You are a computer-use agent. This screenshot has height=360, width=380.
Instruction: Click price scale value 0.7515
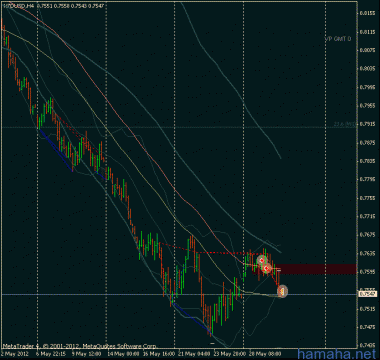368,309
